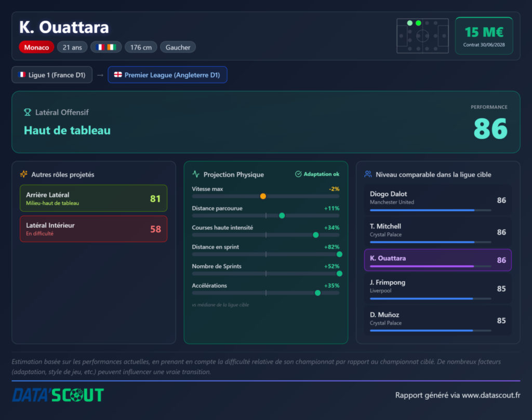Click the England flag in Premier League badge

[x=118, y=75]
